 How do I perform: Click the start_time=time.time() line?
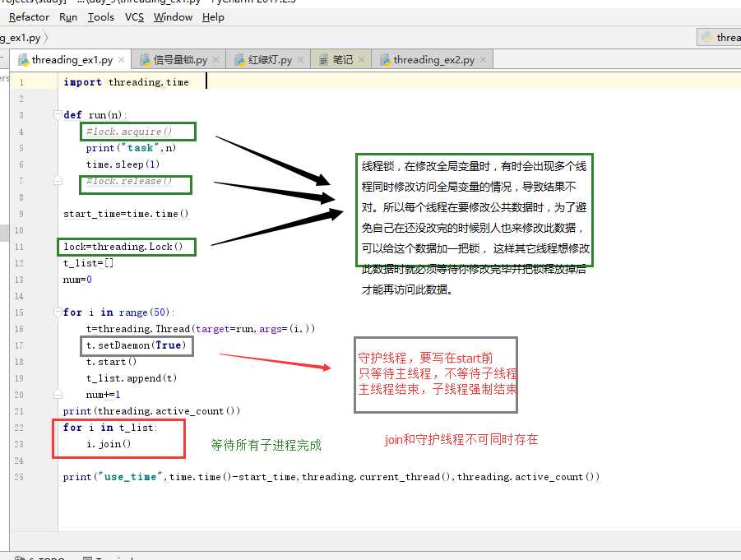pyautogui.click(x=126, y=214)
